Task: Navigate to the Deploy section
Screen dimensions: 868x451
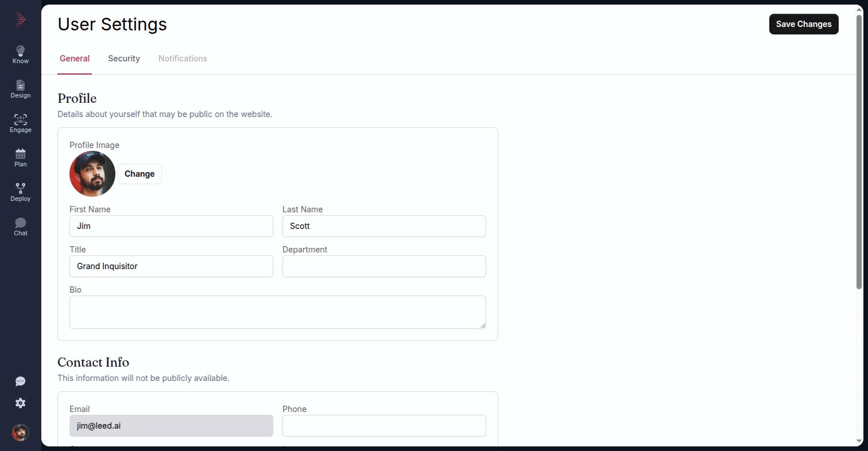Action: pyautogui.click(x=21, y=193)
